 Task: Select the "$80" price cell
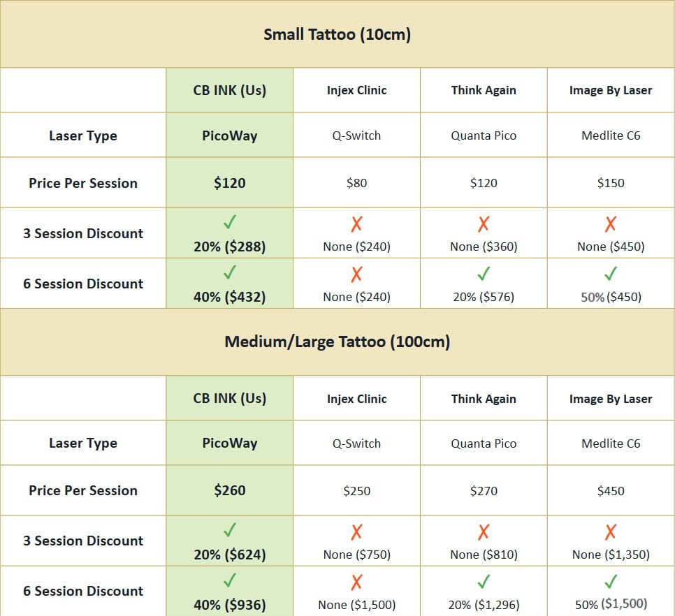click(x=357, y=183)
